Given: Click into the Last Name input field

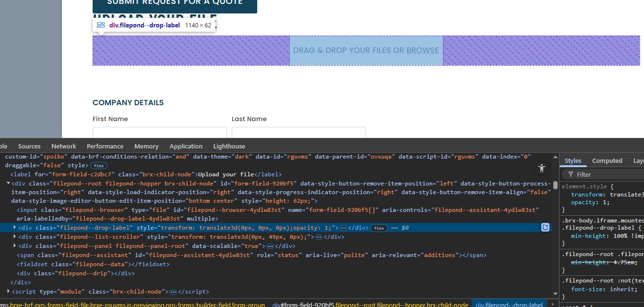Looking at the screenshot, I should coord(299,133).
